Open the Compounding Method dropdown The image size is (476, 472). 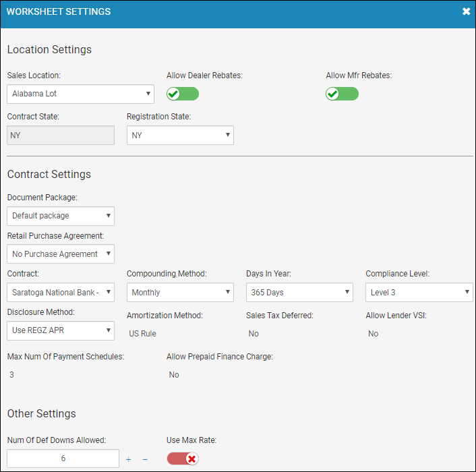click(180, 293)
